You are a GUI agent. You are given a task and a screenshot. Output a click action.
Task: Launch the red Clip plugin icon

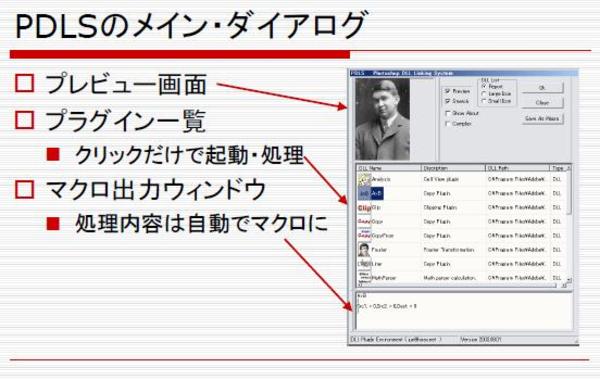(x=364, y=208)
